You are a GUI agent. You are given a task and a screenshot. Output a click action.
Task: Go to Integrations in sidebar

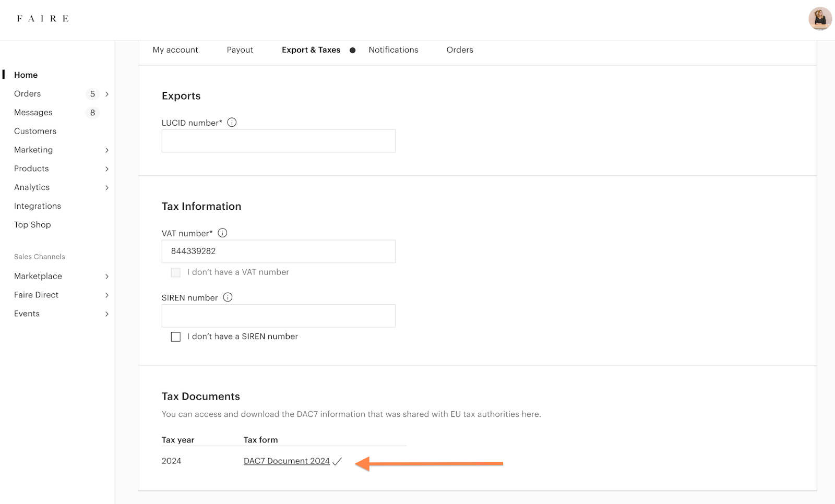tap(38, 206)
